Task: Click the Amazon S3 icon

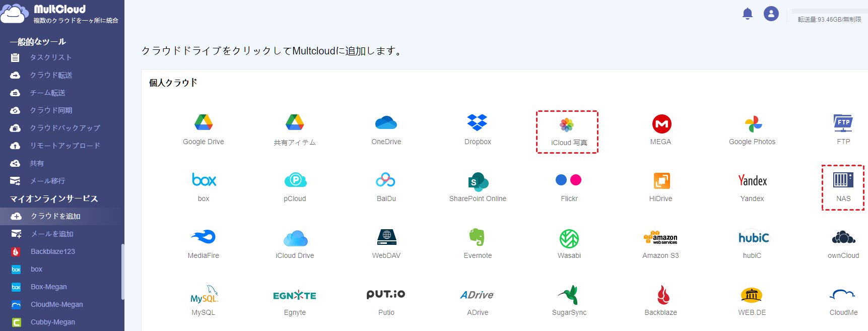Action: [x=660, y=238]
